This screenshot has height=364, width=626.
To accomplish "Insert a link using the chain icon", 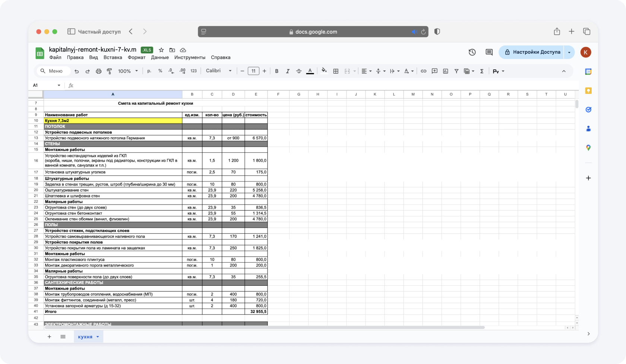I will (423, 71).
